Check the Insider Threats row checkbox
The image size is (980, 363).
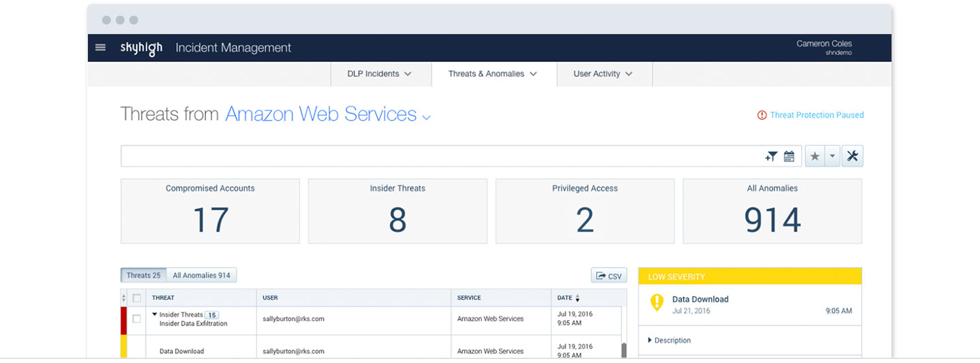137,319
